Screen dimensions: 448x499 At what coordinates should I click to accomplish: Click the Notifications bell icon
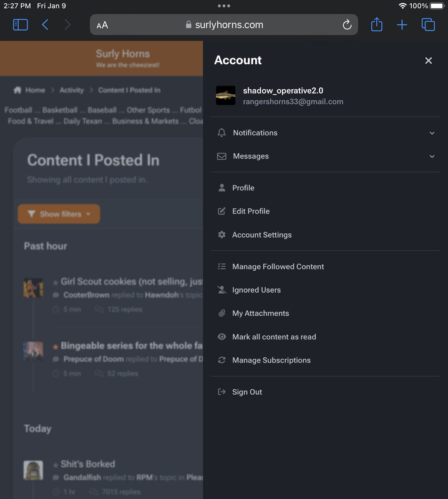point(222,133)
